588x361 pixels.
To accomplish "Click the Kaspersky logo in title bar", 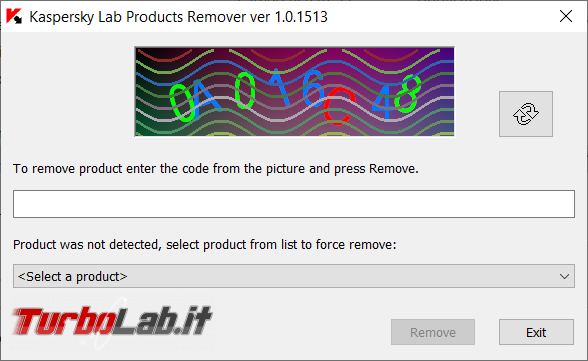I will pyautogui.click(x=14, y=17).
